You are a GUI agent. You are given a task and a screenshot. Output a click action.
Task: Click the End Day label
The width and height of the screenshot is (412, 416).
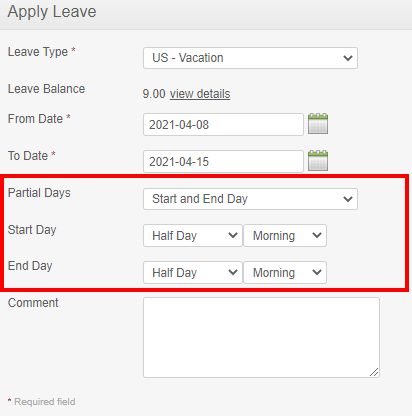coord(30,266)
